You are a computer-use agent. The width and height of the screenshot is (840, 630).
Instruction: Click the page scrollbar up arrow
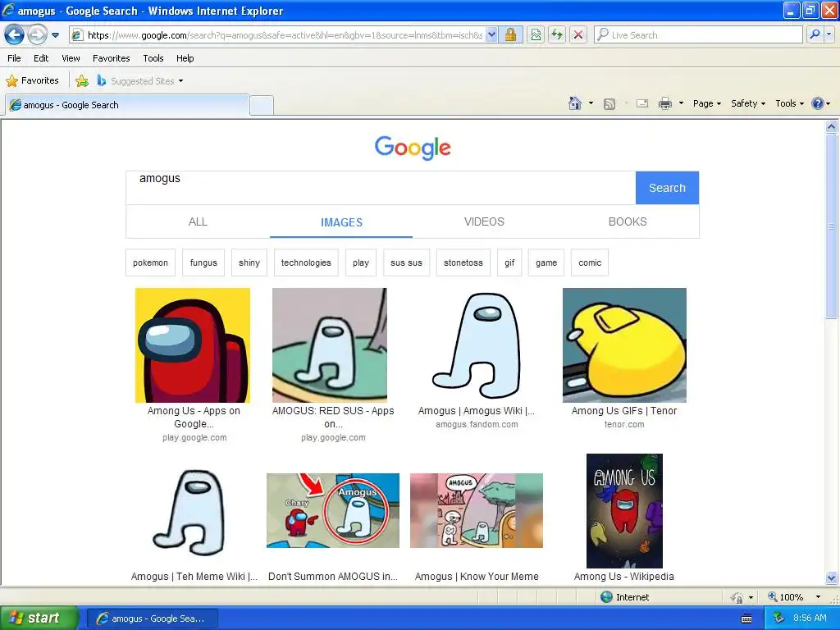coord(832,127)
